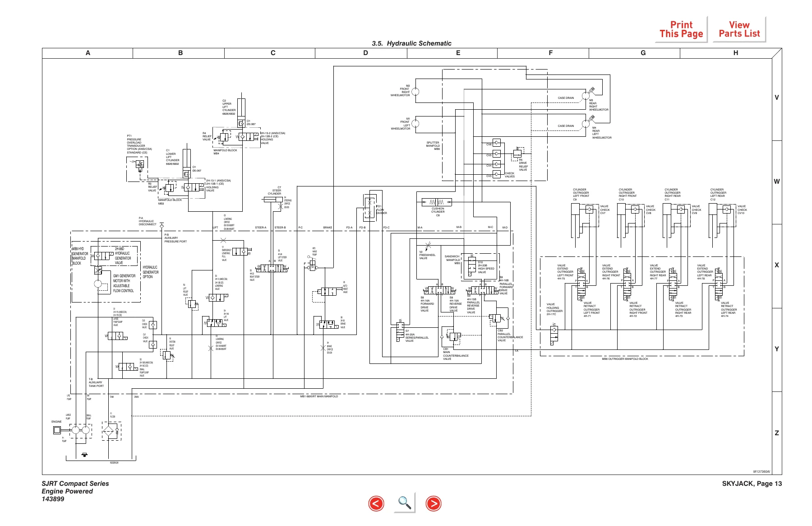The height and width of the screenshot is (526, 812).
Task: Go to the next page arrow
Action: (x=433, y=503)
